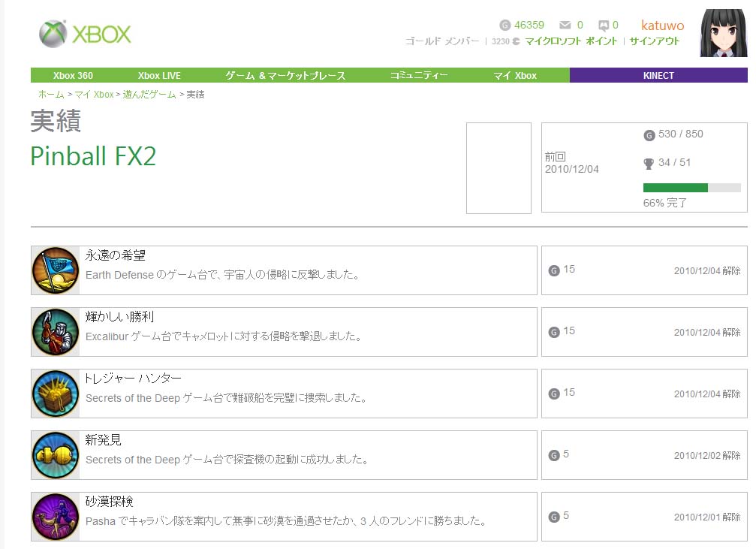
Task: Click the Pinball FX2 game title
Action: [93, 156]
